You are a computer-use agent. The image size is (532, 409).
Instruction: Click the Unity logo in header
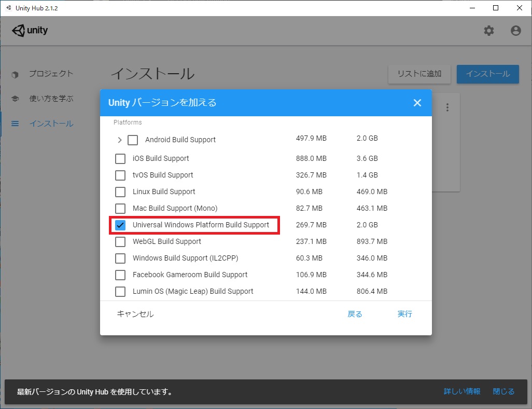30,31
